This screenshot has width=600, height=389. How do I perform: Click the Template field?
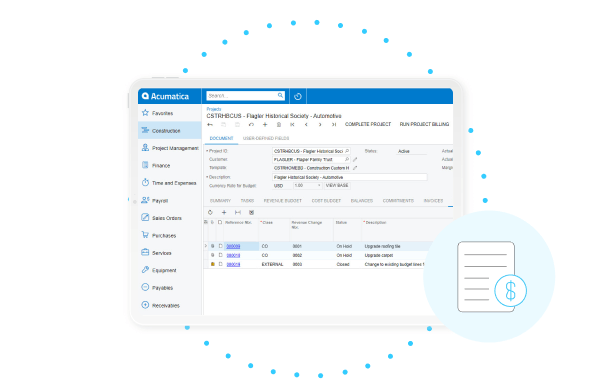click(311, 168)
